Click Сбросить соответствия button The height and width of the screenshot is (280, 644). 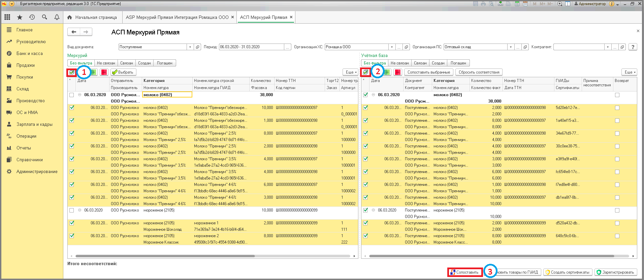click(479, 72)
